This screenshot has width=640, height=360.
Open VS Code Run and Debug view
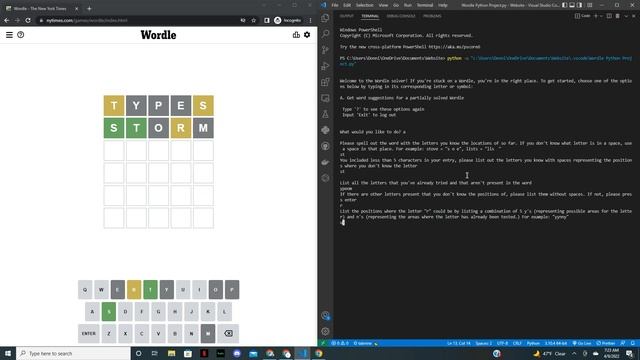pos(325,66)
